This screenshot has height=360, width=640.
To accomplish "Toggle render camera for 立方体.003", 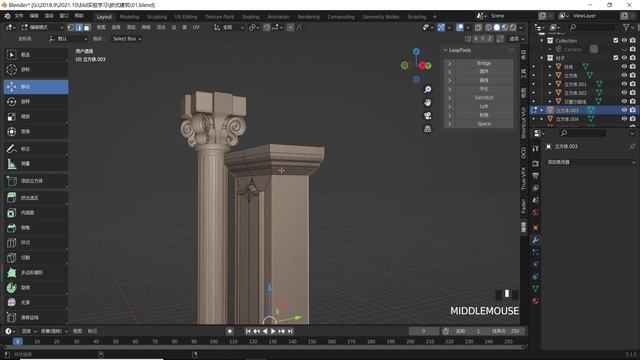I will click(633, 110).
